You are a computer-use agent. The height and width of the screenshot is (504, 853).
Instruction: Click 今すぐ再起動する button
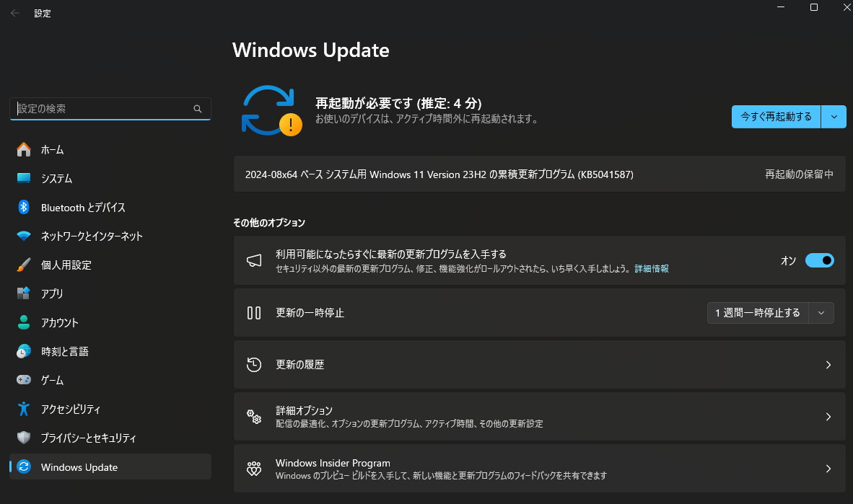[776, 117]
